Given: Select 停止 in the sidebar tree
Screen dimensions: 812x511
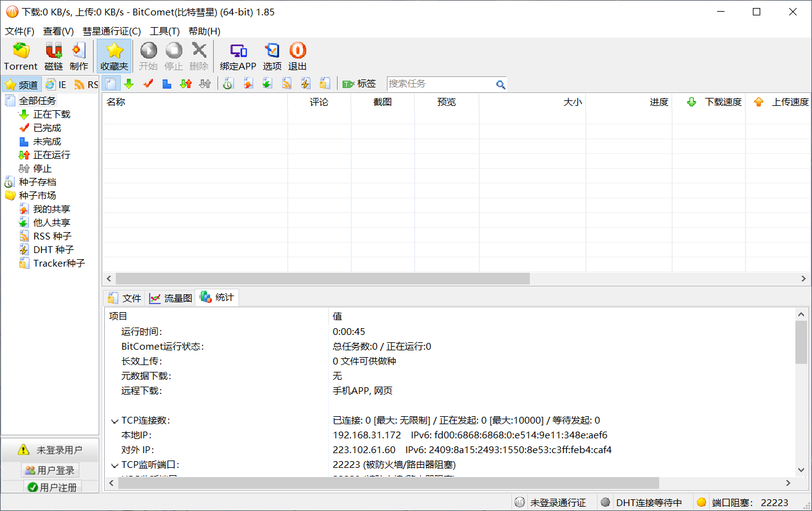Looking at the screenshot, I should [x=43, y=168].
